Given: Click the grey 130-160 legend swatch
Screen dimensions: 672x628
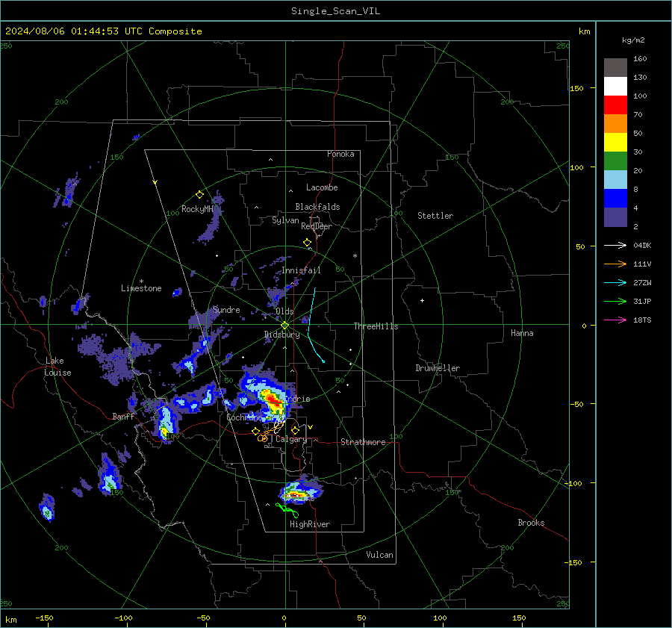Looking at the screenshot, I should [x=615, y=68].
